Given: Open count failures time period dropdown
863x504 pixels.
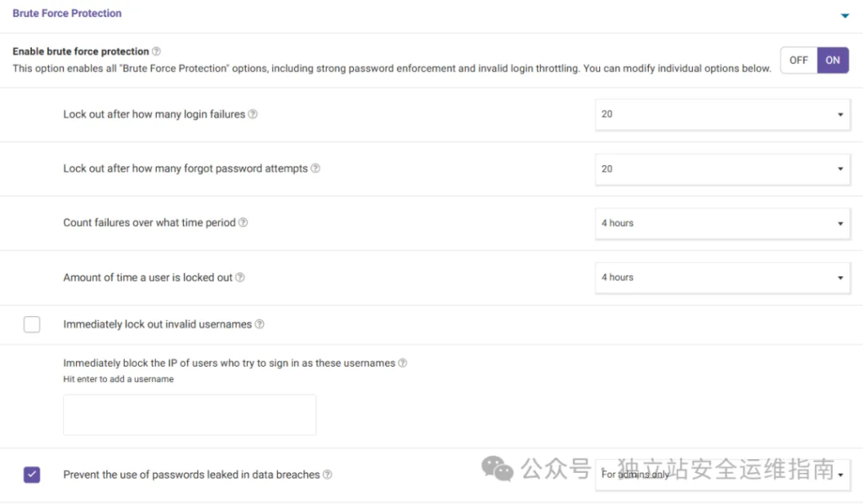Looking at the screenshot, I should pyautogui.click(x=722, y=223).
